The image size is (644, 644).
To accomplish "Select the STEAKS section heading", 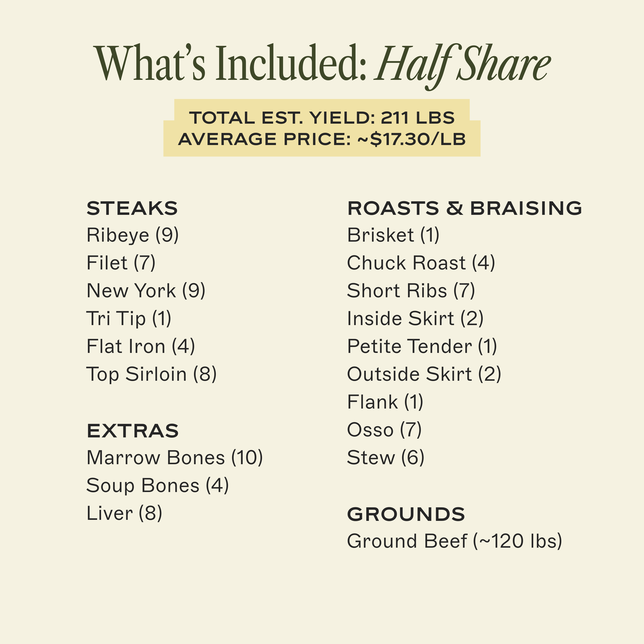I will point(132,208).
